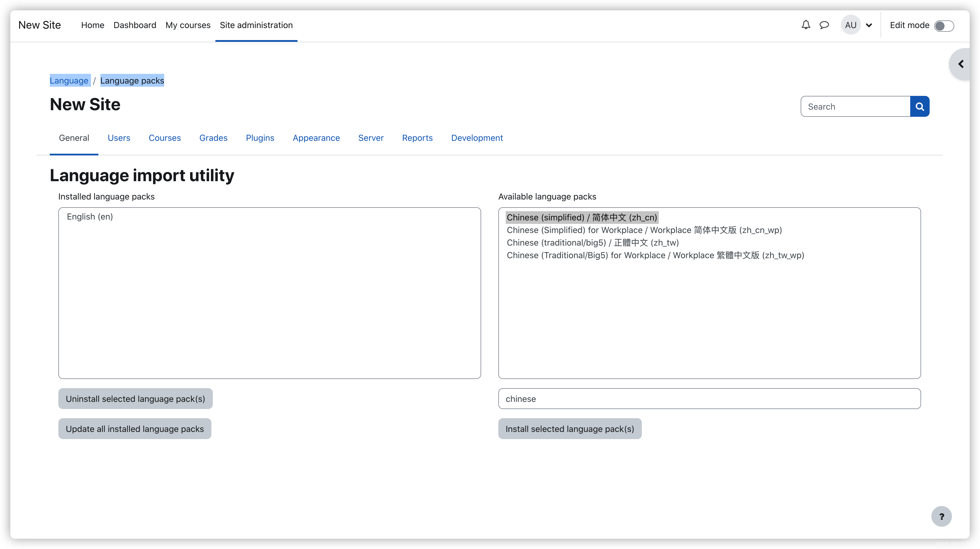Click Uninstall selected language pack(s)
The image size is (980, 549).
[135, 398]
